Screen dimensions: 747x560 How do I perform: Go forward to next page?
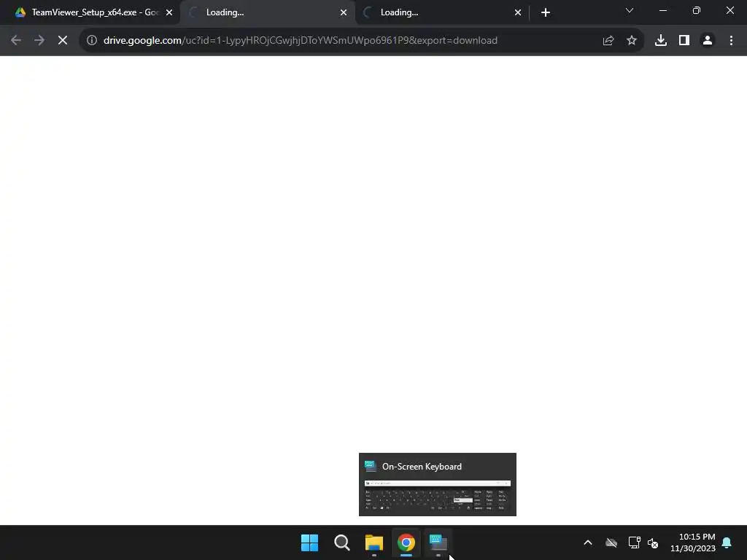coord(39,41)
